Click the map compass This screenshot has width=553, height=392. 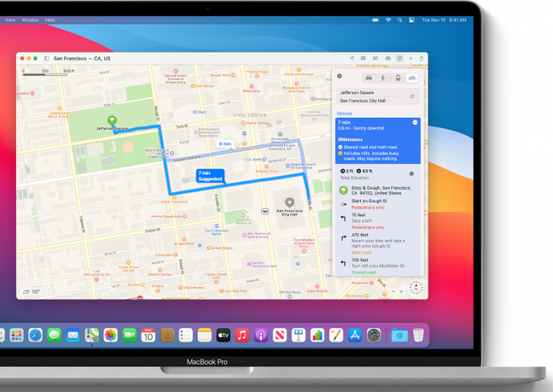pos(416,288)
